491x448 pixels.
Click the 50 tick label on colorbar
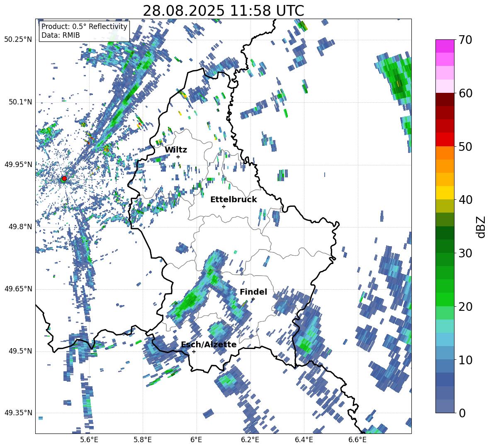click(466, 146)
